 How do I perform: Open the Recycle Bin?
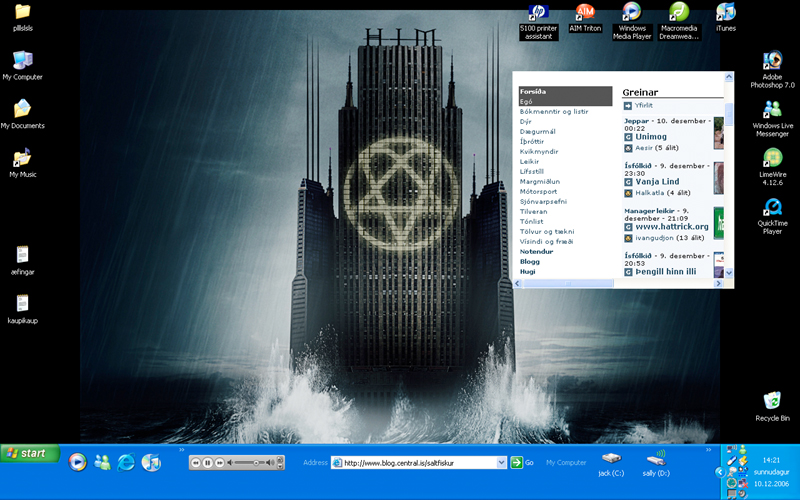pyautogui.click(x=772, y=407)
